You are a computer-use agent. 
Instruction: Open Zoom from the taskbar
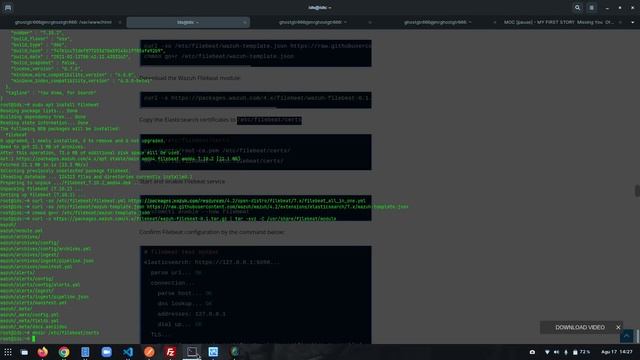pos(107,352)
